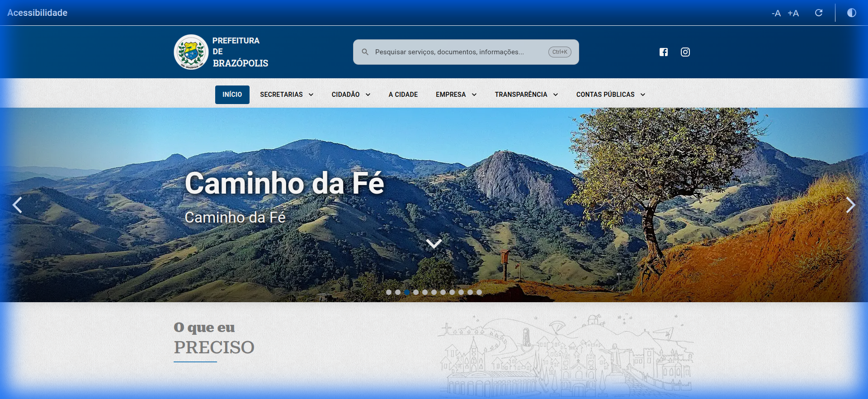This screenshot has width=868, height=399.
Task: Open the Contas Públicas dropdown
Action: [610, 95]
